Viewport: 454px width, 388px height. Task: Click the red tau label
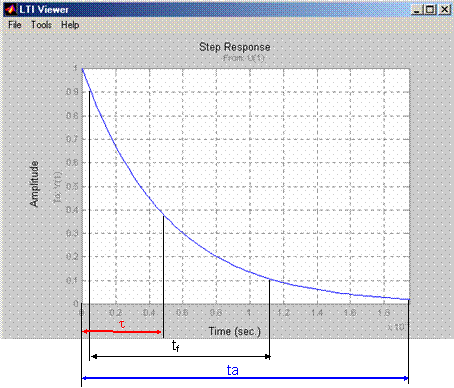tap(122, 324)
